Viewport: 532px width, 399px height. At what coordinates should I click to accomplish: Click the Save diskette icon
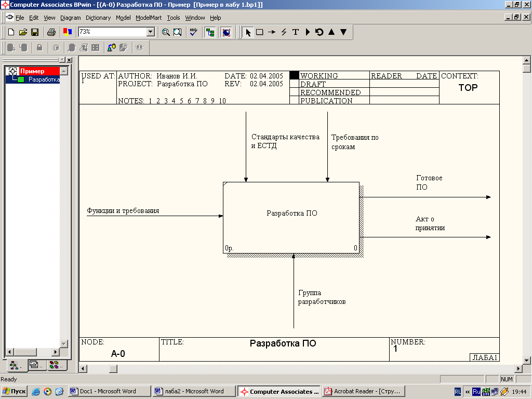[35, 32]
